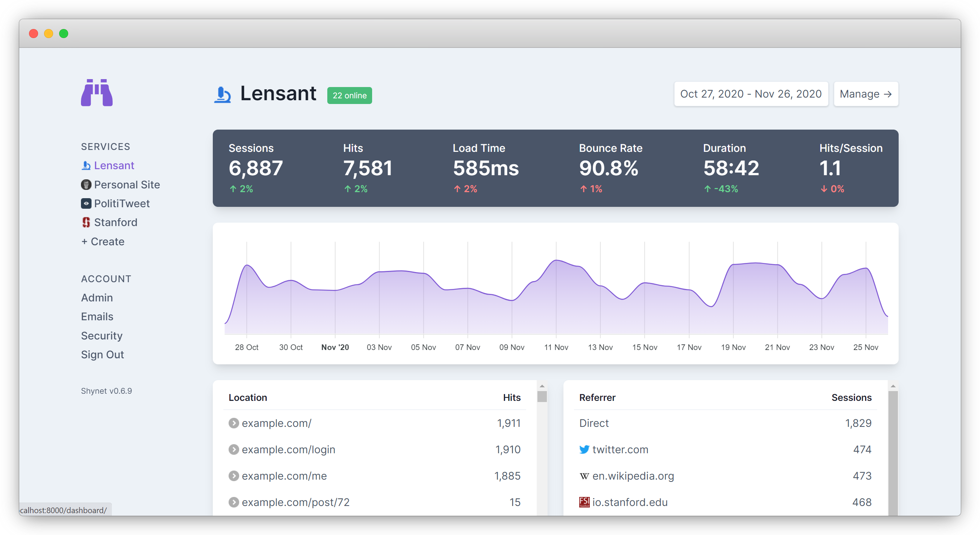This screenshot has height=535, width=980.
Task: Click the io.stanford.edu referrer icon
Action: [x=583, y=500]
